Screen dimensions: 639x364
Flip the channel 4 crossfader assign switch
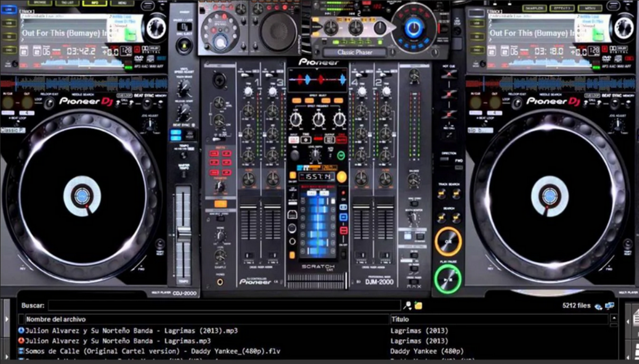(361, 254)
